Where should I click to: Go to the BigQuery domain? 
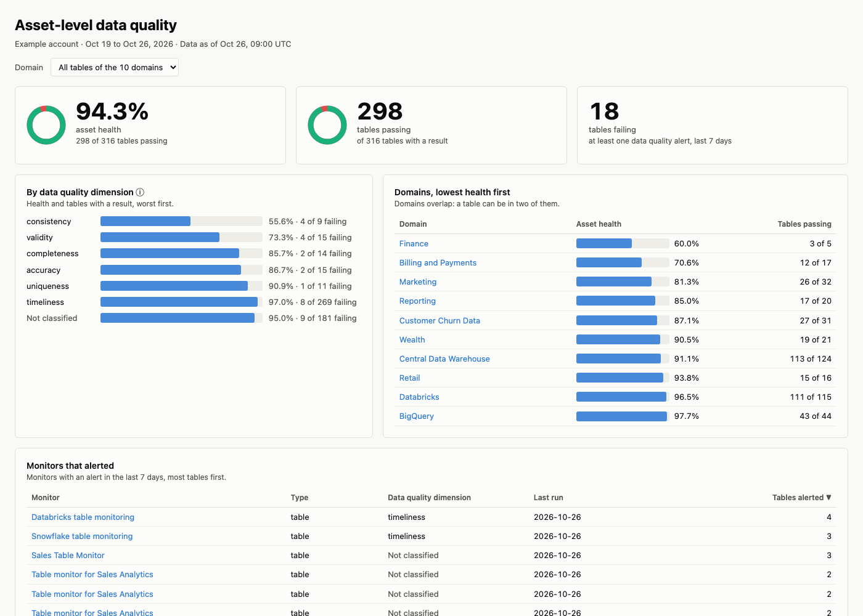(x=417, y=416)
